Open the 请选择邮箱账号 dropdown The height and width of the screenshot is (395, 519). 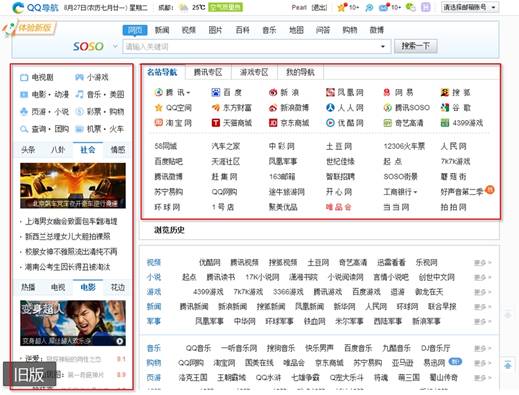tap(470, 7)
